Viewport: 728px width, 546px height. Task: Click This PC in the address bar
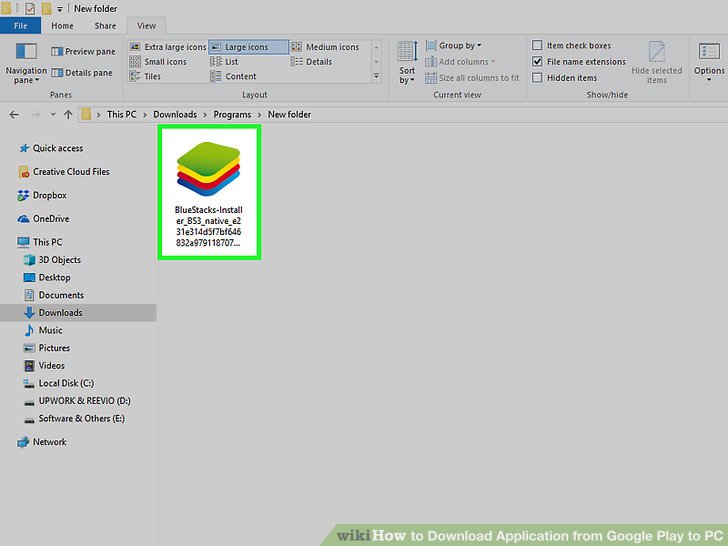(122, 115)
